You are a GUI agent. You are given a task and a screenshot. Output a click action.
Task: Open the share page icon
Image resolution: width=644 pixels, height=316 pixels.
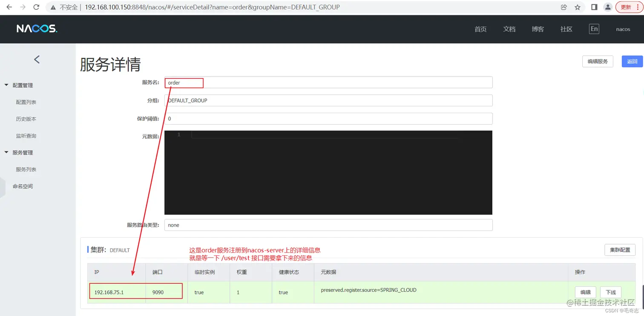click(564, 7)
